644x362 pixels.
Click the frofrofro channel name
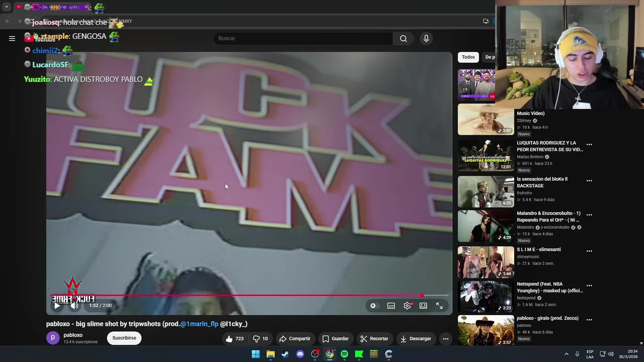[524, 193]
